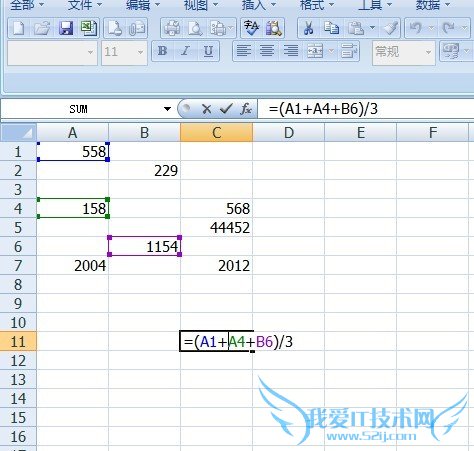
Task: Select column C header
Action: coord(216,133)
